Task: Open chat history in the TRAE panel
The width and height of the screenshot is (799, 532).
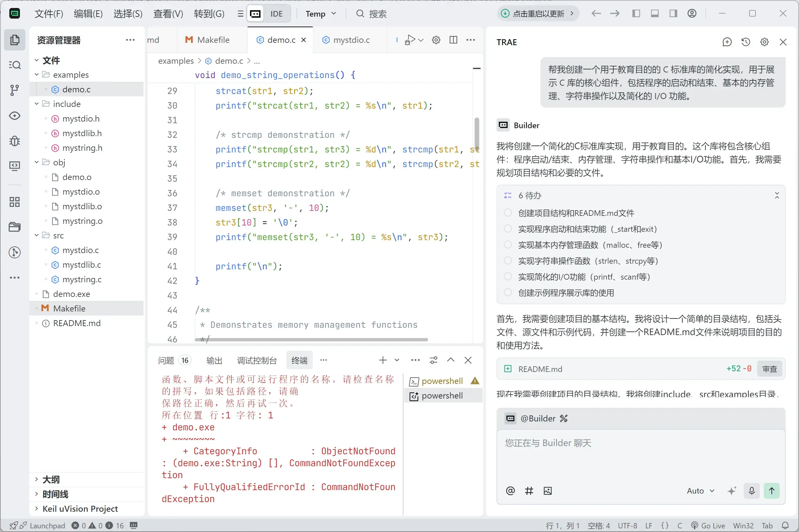Action: (x=746, y=42)
